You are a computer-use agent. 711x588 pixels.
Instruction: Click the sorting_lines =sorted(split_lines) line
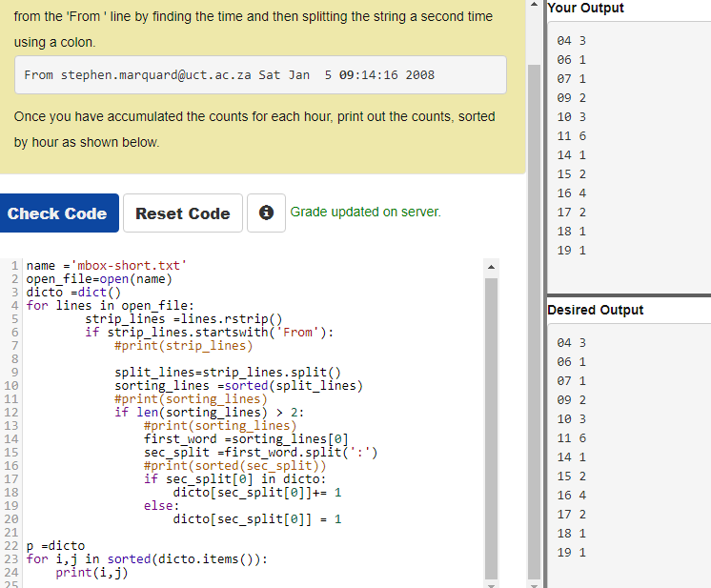tap(238, 385)
